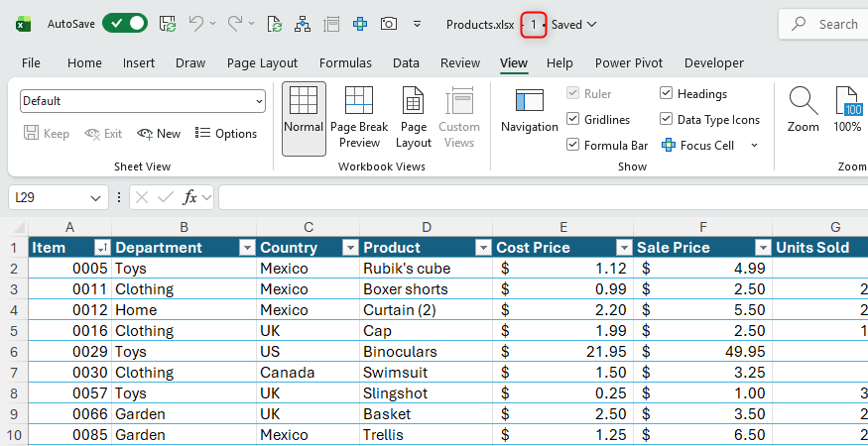Click in the Search box
Viewport: 868px width, 446px height.
[x=823, y=24]
